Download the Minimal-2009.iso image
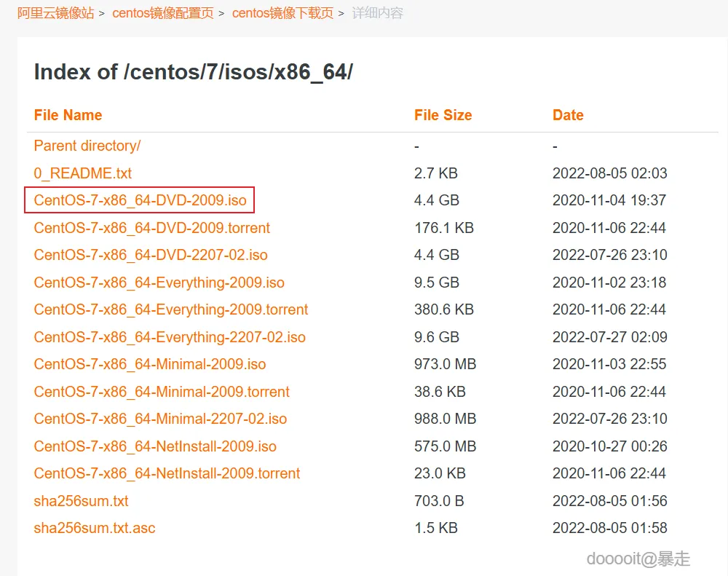The width and height of the screenshot is (728, 576). (150, 364)
